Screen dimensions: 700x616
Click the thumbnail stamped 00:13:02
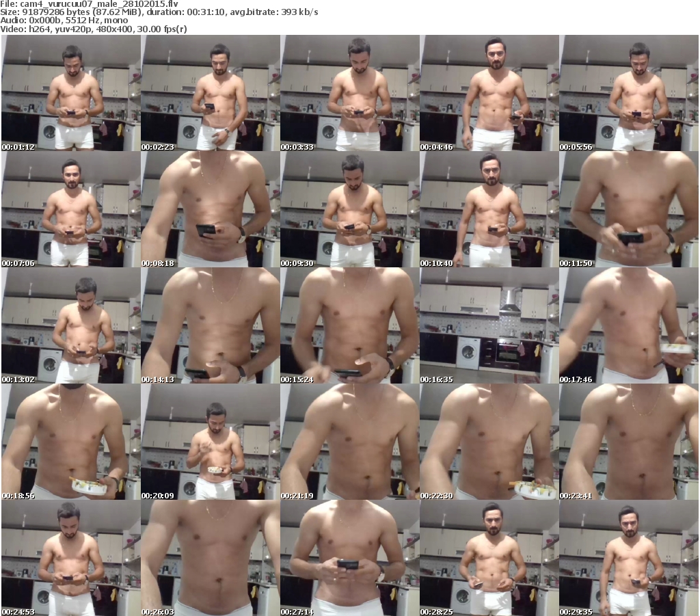click(71, 325)
